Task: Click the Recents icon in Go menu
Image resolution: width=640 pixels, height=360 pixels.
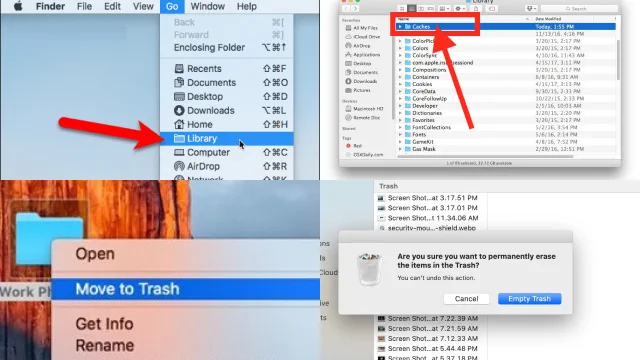Action: [x=179, y=69]
